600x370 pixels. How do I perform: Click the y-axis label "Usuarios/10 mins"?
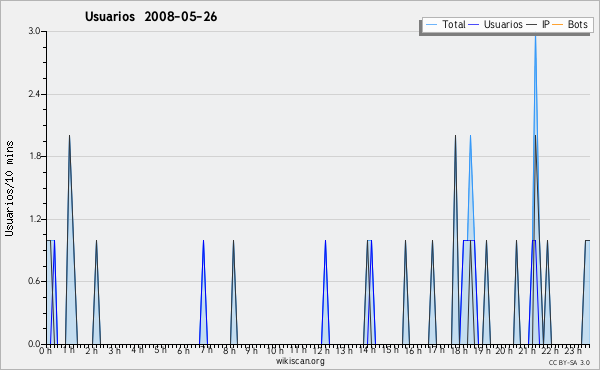tap(9, 189)
